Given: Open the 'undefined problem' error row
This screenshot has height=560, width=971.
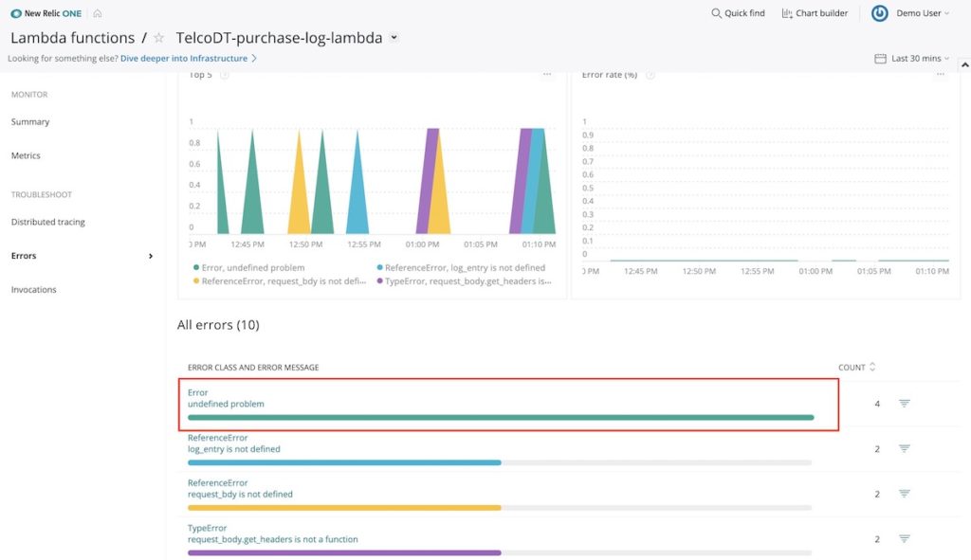Looking at the screenshot, I should pyautogui.click(x=508, y=405).
